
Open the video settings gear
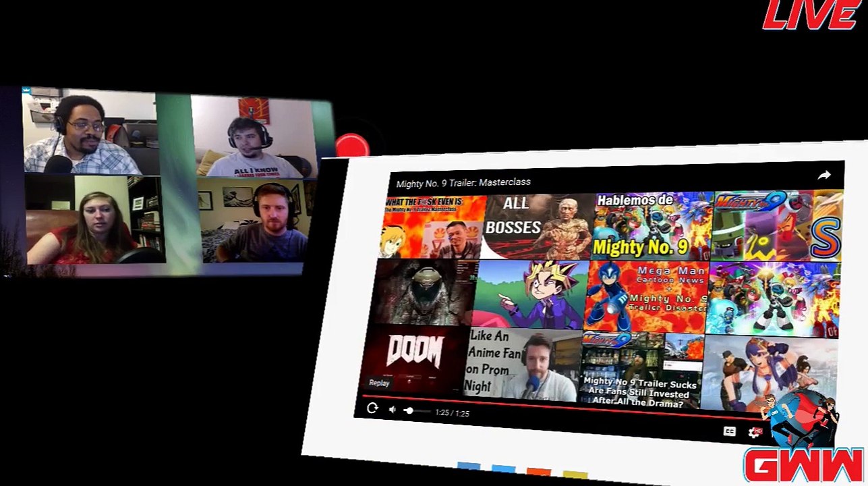[x=754, y=433]
